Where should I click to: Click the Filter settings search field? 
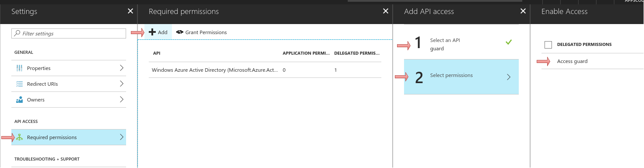click(x=69, y=34)
